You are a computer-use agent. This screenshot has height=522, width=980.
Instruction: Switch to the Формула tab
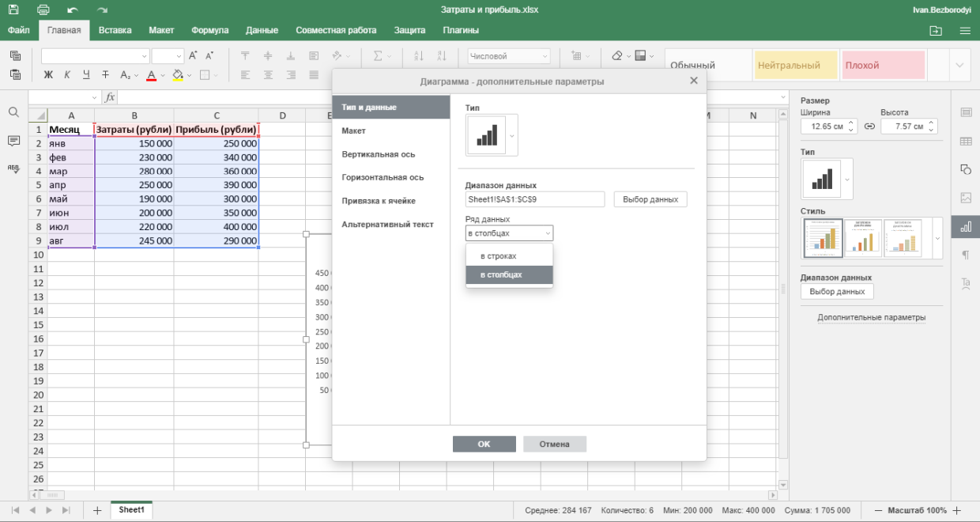point(210,30)
